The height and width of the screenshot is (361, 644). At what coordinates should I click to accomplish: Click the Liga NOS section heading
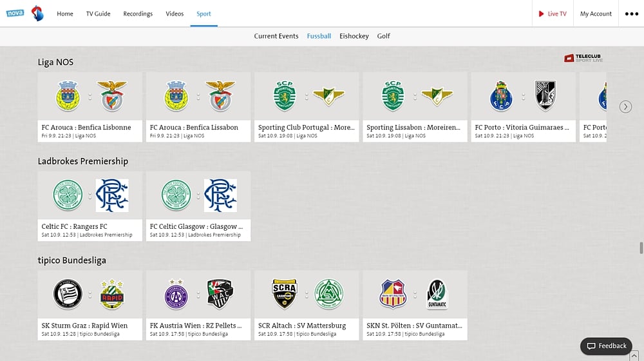click(x=55, y=62)
